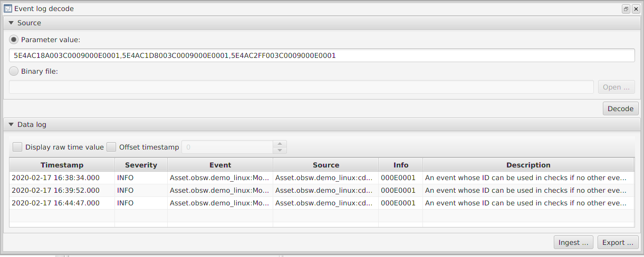
Task: Sort by the Event column header
Action: tap(220, 165)
